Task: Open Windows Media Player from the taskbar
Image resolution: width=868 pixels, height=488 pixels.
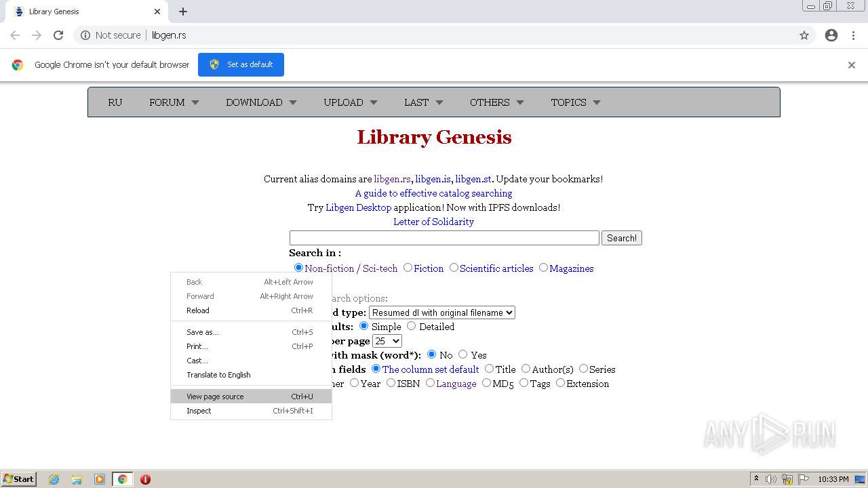Action: pos(100,479)
